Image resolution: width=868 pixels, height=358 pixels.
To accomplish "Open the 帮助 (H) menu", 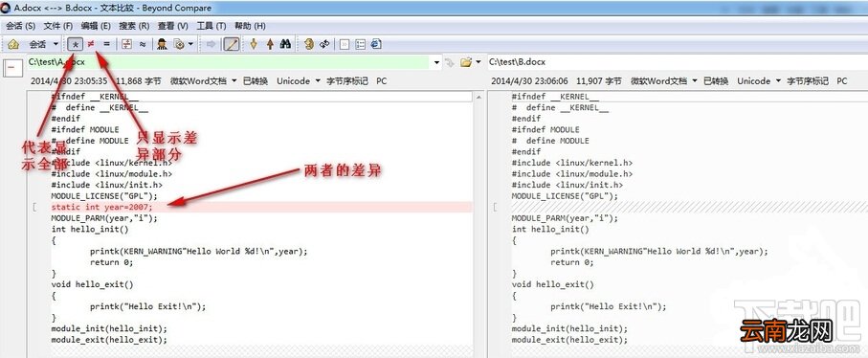I will pos(250,26).
